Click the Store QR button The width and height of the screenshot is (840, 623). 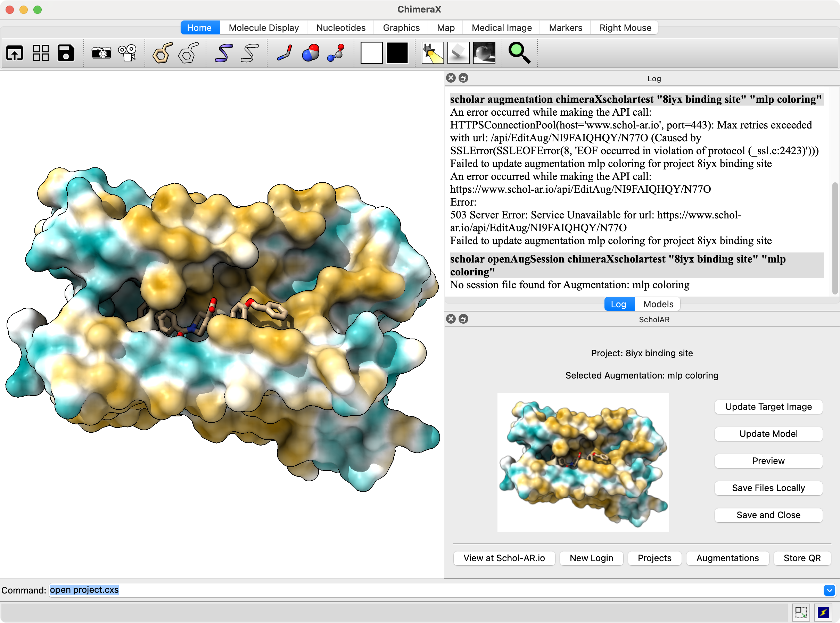tap(802, 558)
